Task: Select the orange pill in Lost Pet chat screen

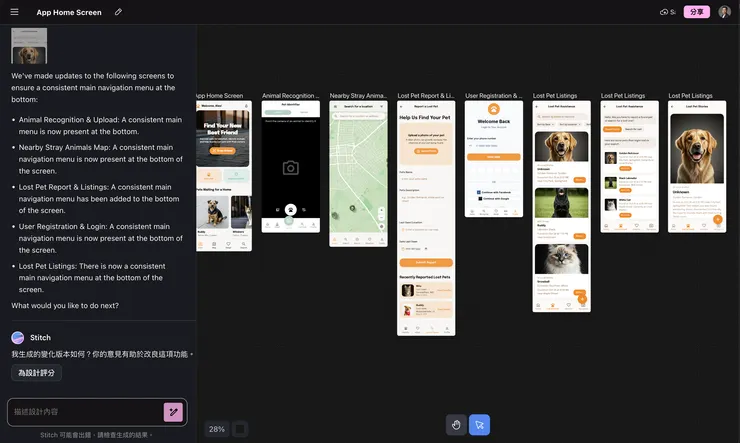Action: 612,129
